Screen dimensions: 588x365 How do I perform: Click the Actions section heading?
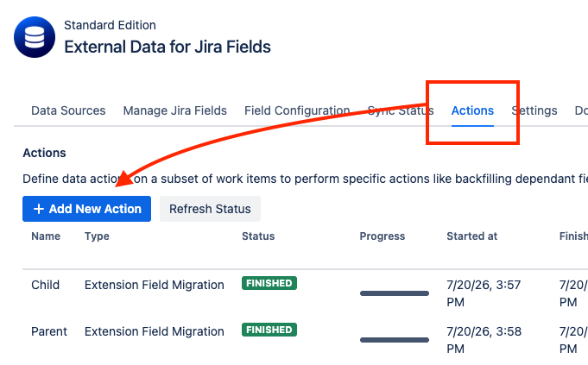click(x=44, y=153)
